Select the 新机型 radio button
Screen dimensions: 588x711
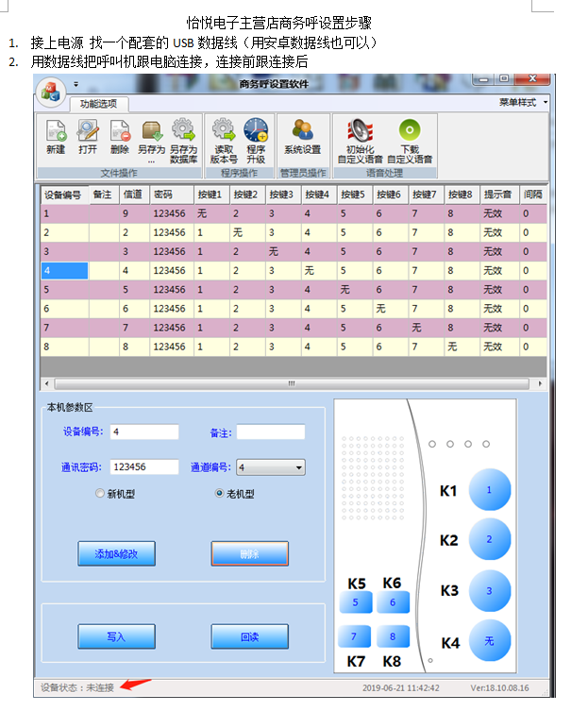click(x=100, y=493)
